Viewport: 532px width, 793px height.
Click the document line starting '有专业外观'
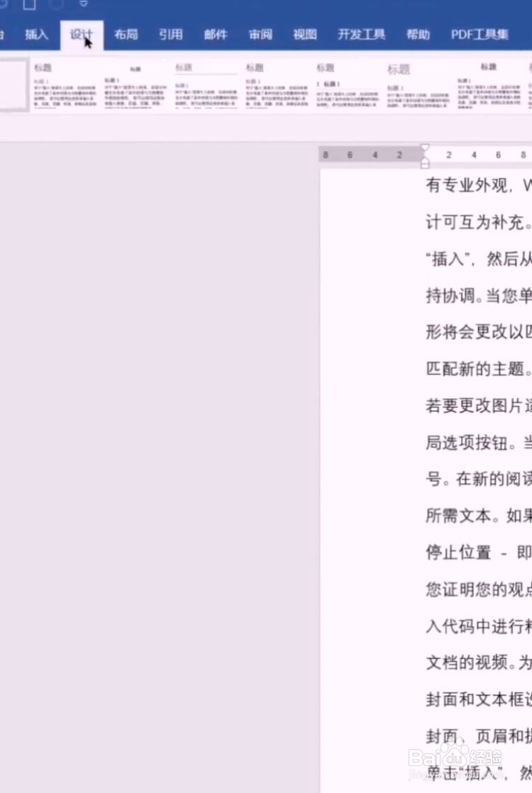478,185
